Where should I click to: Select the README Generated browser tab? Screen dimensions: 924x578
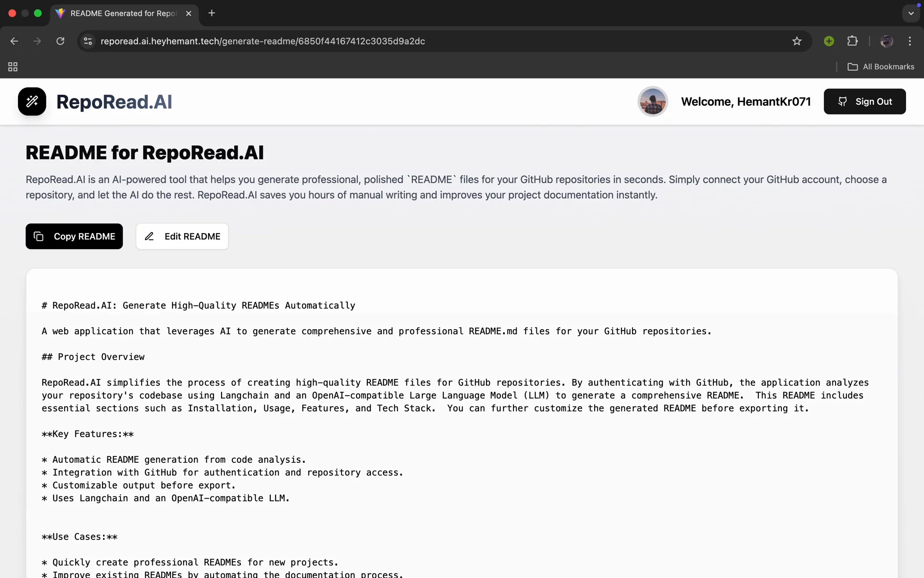point(124,14)
